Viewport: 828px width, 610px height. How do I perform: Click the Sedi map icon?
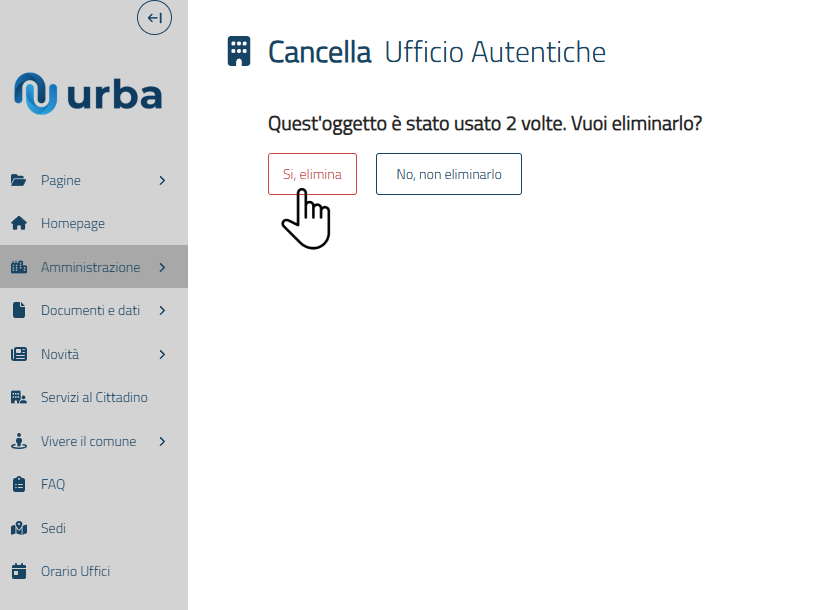(18, 528)
